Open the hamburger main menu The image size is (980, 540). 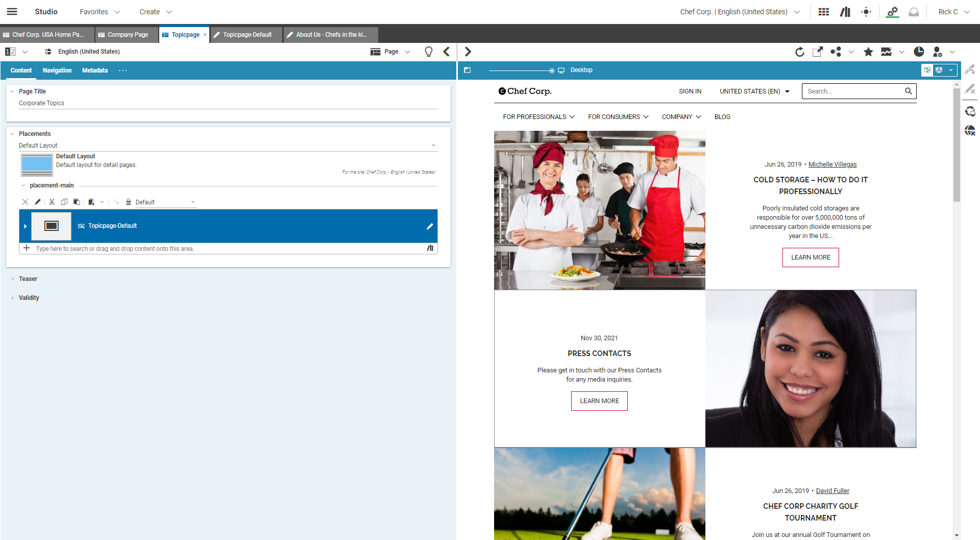(12, 11)
